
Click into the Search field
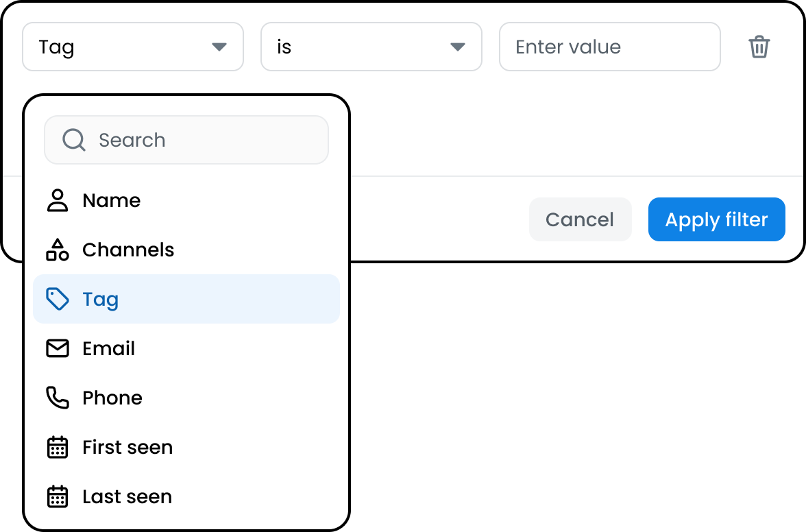[x=186, y=140]
